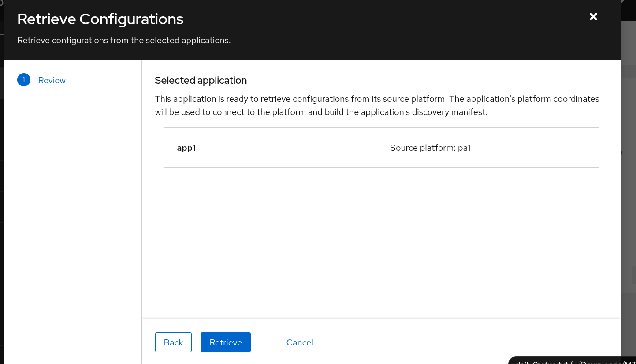Close the Retrieve Configurations dialog
636x364 pixels.
click(x=593, y=17)
